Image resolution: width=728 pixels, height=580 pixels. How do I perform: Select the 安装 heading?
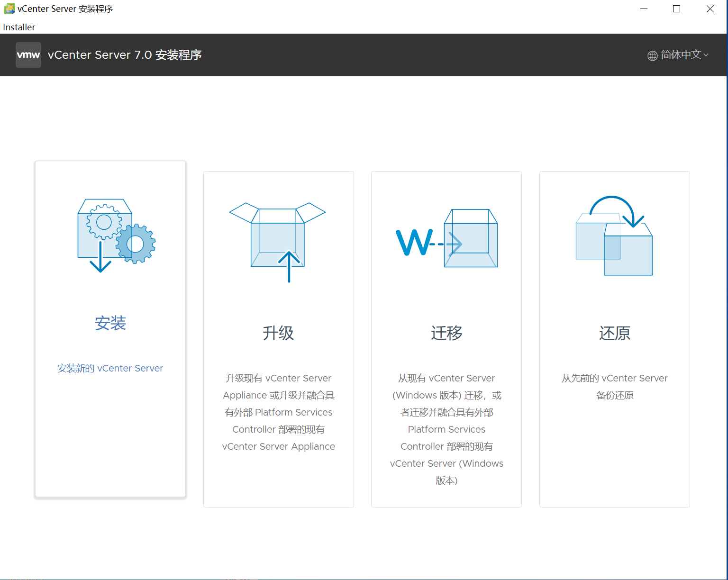[x=110, y=323]
